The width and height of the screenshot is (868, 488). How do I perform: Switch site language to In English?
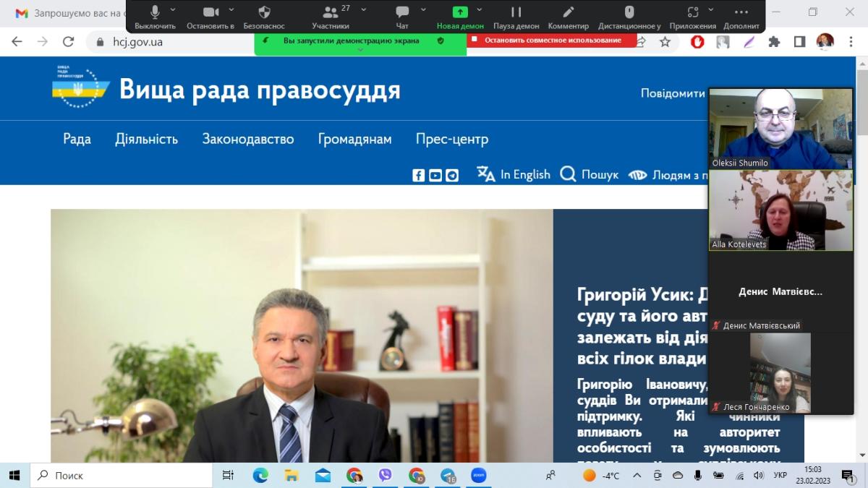(x=514, y=174)
